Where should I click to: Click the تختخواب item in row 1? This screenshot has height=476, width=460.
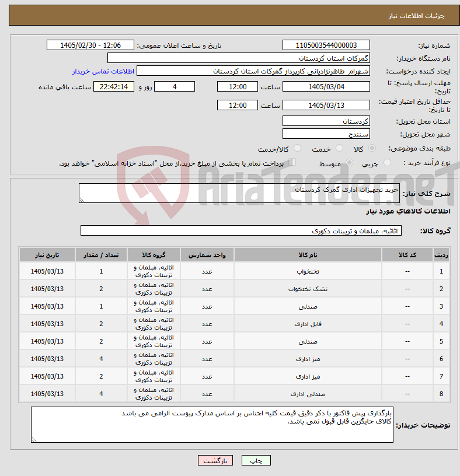pyautogui.click(x=308, y=271)
